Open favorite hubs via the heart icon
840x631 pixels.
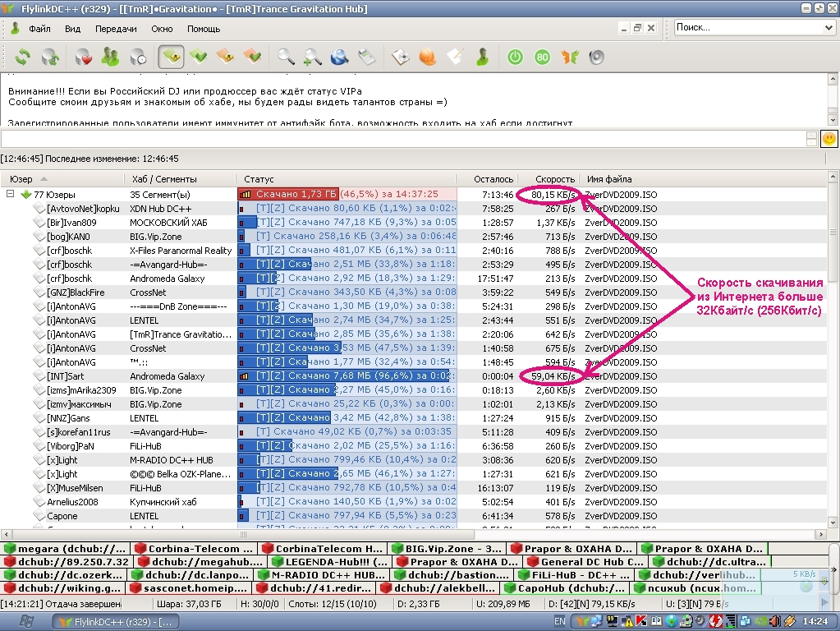(x=83, y=57)
